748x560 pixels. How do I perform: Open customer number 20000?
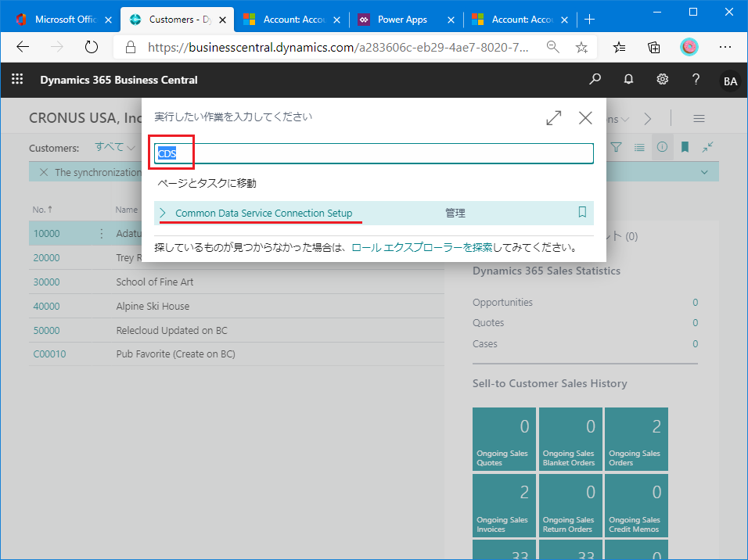click(x=46, y=257)
